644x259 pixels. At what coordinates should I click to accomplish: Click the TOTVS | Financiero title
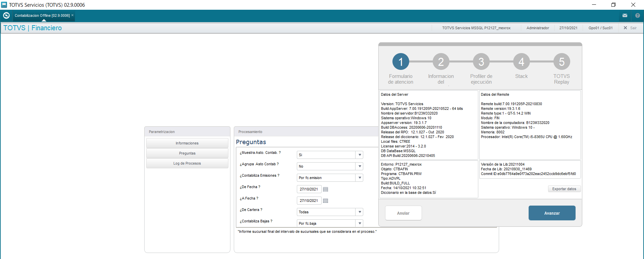click(33, 28)
